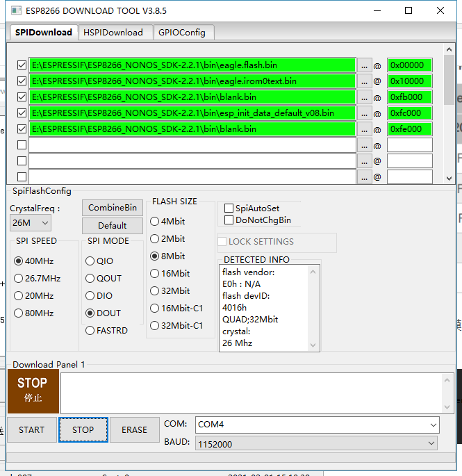462x476 pixels.
Task: Uncheck esp_init_data_default_v08.bin checkbox
Action: click(22, 113)
